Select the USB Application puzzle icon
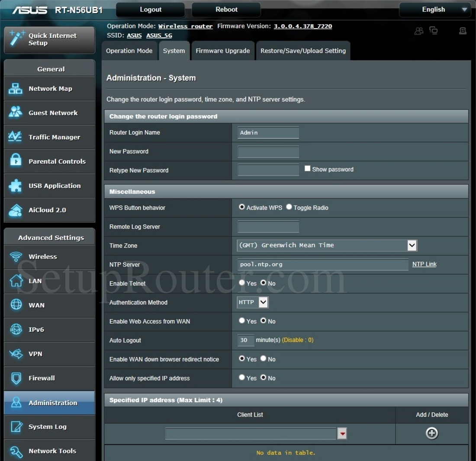Screen dimensions: 476x461 point(16,186)
